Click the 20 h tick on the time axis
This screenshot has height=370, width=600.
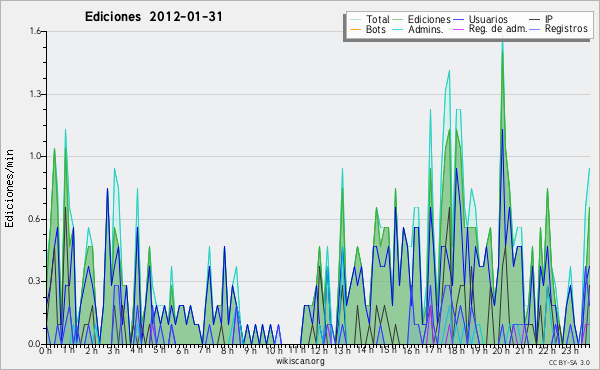pyautogui.click(x=500, y=350)
